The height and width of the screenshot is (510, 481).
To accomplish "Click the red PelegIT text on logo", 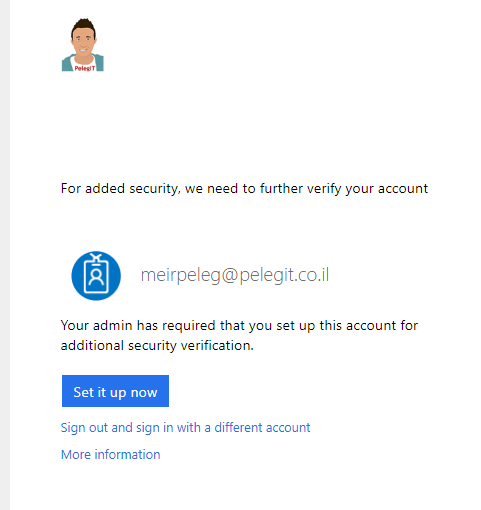I will (85, 68).
